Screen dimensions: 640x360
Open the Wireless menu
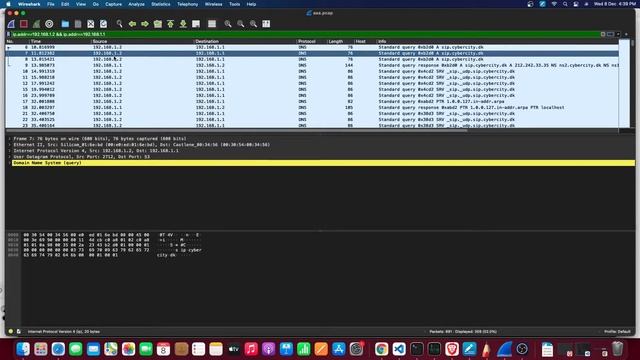(x=213, y=4)
